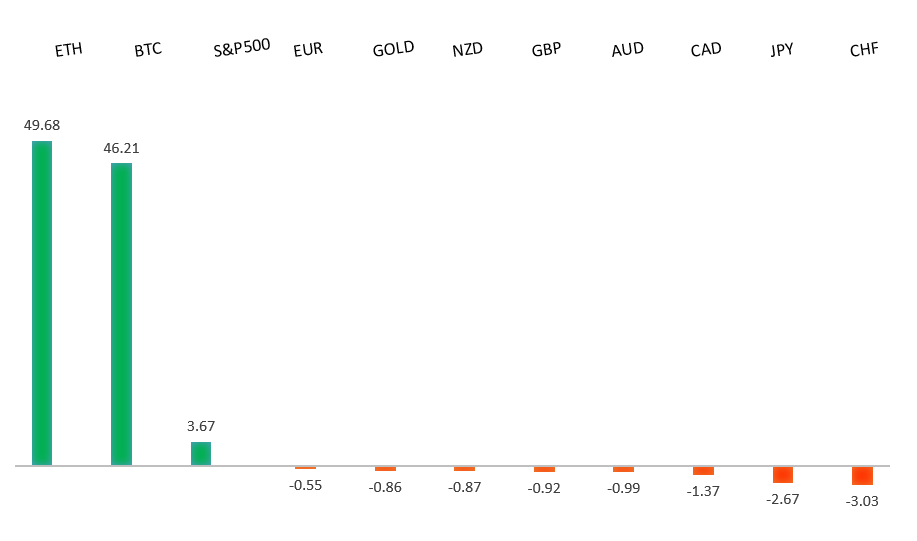Select the -0.55 data label

pyautogui.click(x=305, y=485)
